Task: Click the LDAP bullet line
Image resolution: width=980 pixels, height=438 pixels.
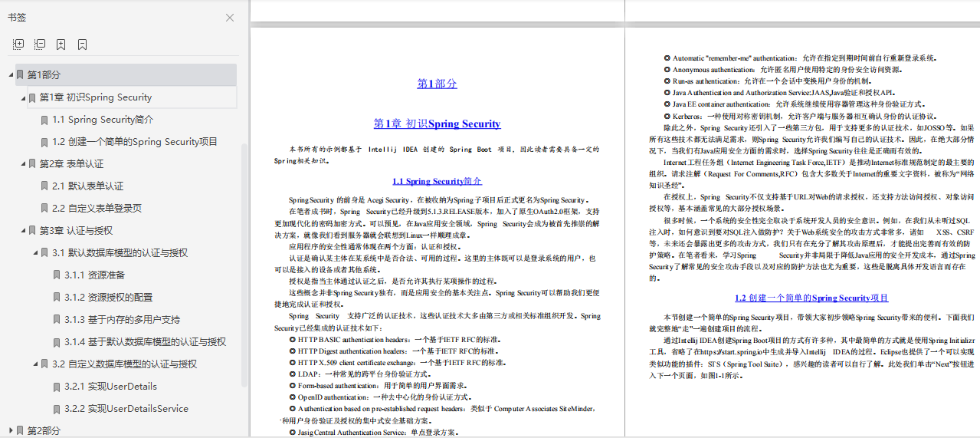Action: 359,374
